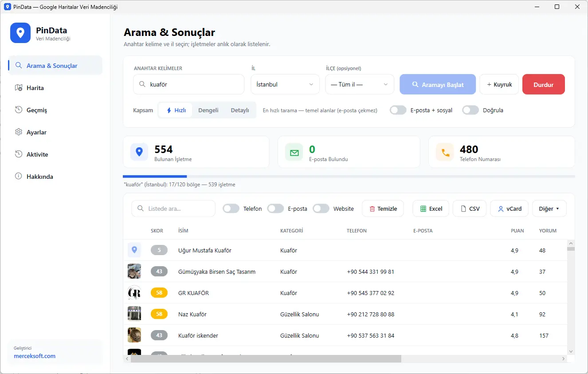Click the map icon beside Harita

19,87
